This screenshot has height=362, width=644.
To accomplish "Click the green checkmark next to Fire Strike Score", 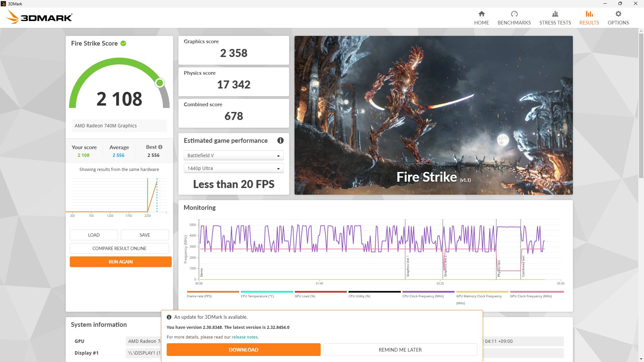I will (122, 43).
